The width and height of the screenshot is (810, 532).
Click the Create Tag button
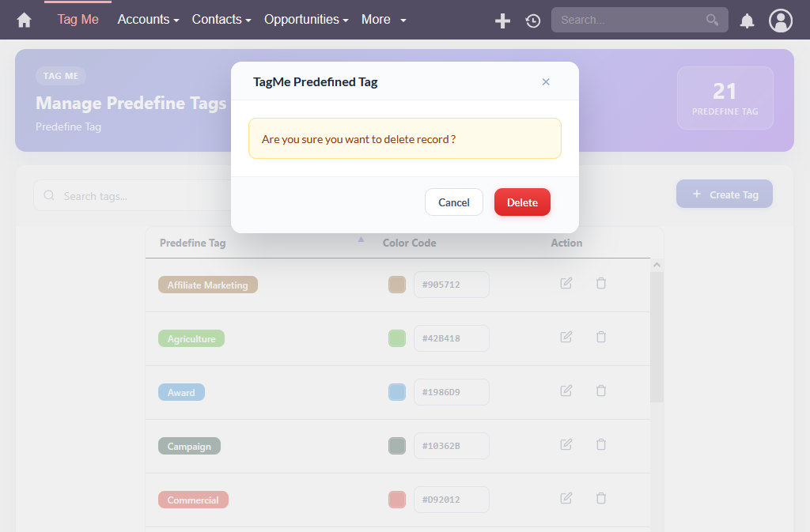[725, 194]
